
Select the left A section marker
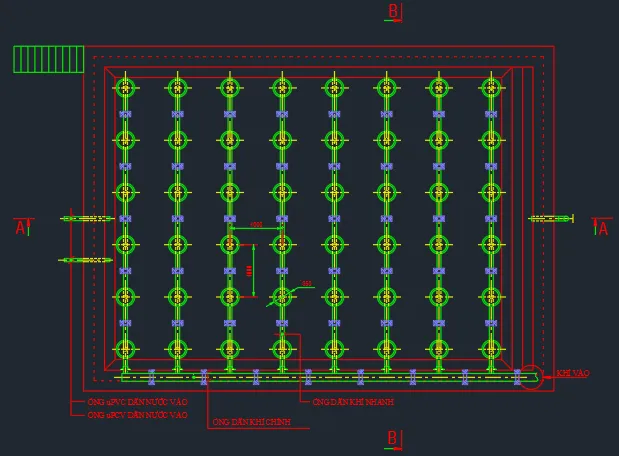coord(21,227)
